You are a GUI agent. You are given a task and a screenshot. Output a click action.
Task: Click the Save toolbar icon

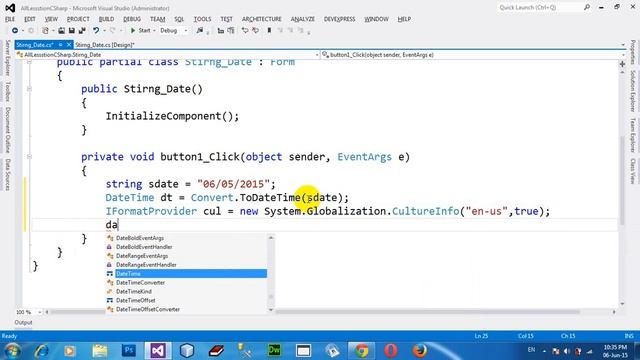(71, 31)
